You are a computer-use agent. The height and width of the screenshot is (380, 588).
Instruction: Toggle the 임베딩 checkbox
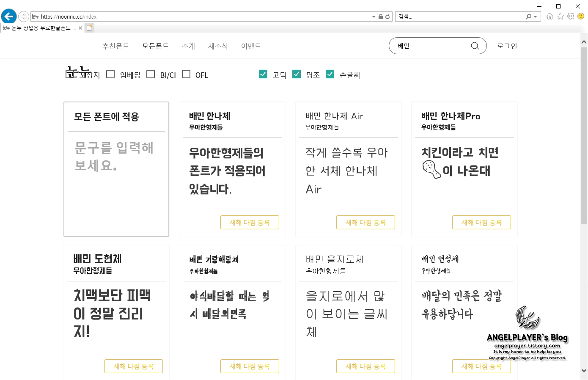coord(110,74)
